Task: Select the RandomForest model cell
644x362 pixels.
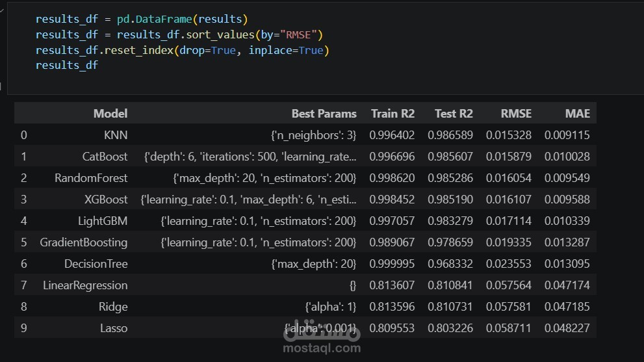Action: click(x=91, y=178)
